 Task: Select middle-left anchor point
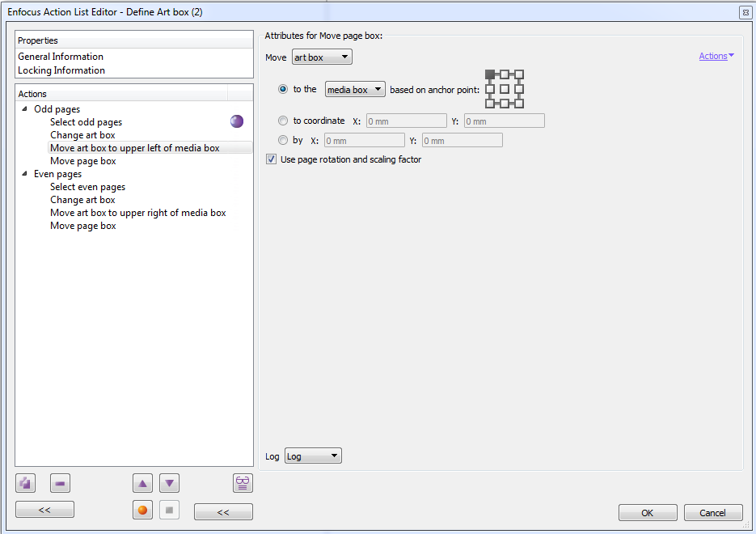(490, 89)
